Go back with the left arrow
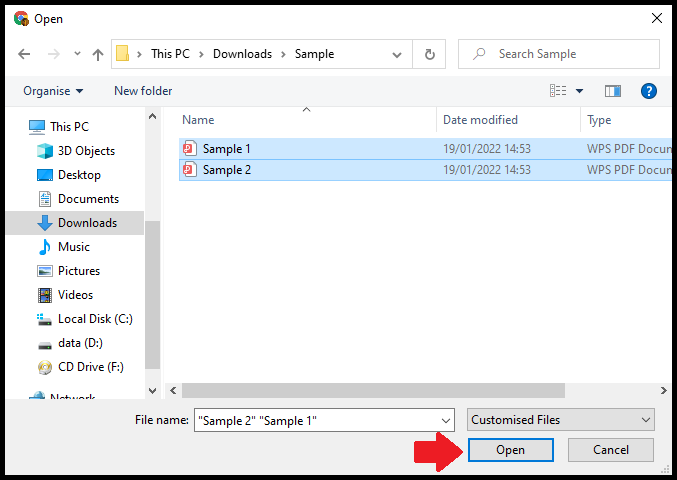This screenshot has height=480, width=677. (x=24, y=54)
